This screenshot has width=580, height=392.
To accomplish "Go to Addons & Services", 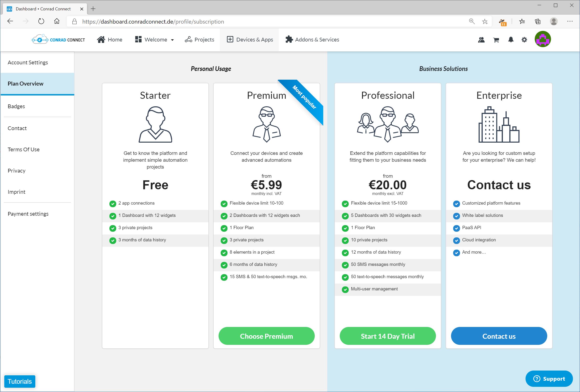I will tap(312, 40).
